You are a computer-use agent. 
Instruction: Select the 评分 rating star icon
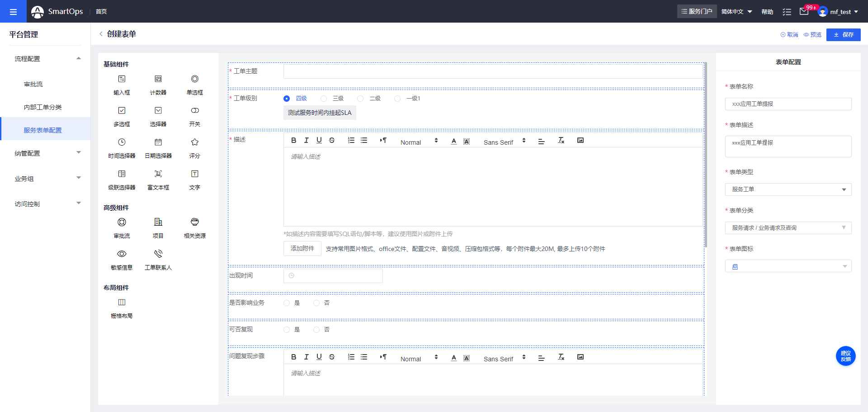195,142
